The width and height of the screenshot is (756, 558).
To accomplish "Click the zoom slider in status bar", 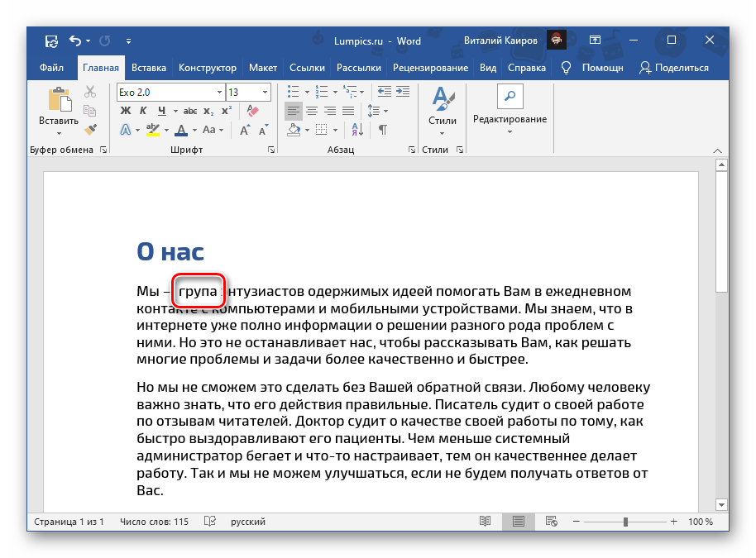I will pyautogui.click(x=625, y=522).
